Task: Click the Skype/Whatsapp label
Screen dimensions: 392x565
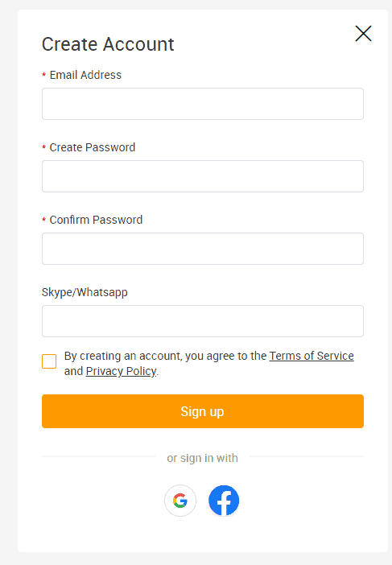Action: (x=85, y=292)
